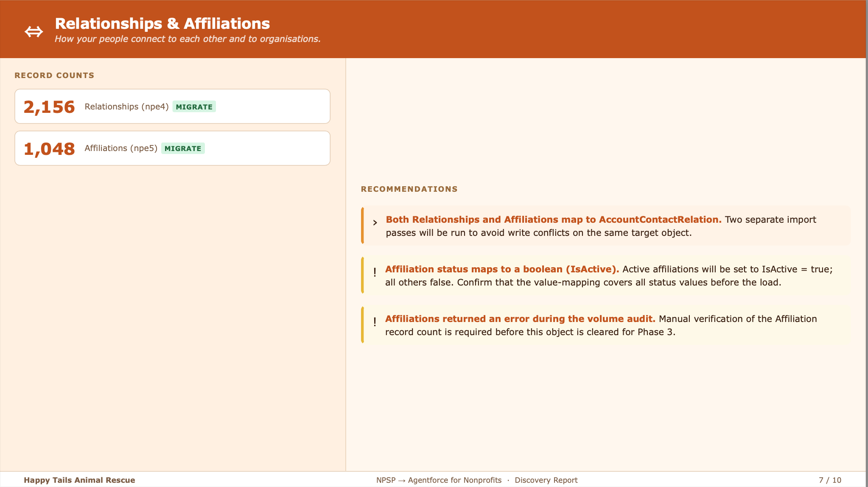This screenshot has height=487, width=868.
Task: Click the exclamation icon beside volume audit warning
Action: coord(375,322)
